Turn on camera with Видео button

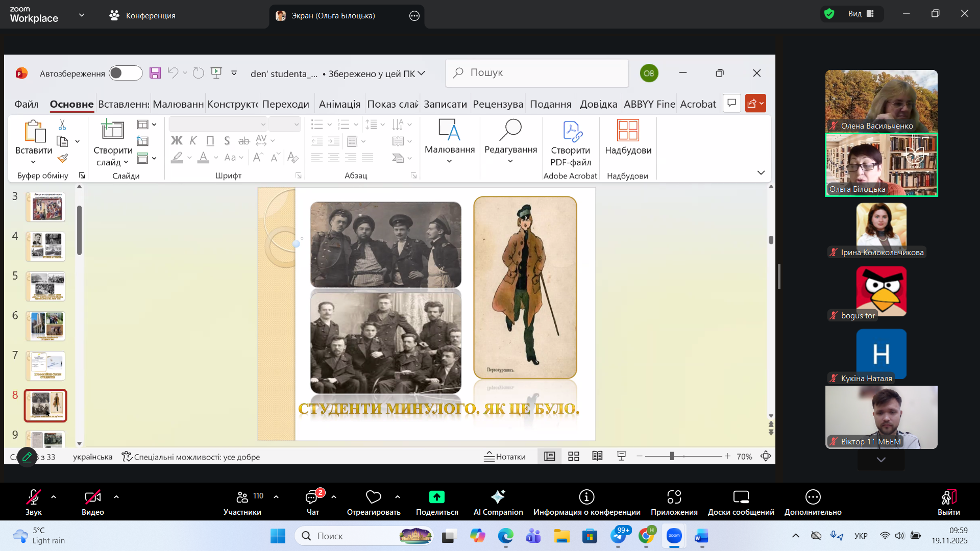pos(93,502)
